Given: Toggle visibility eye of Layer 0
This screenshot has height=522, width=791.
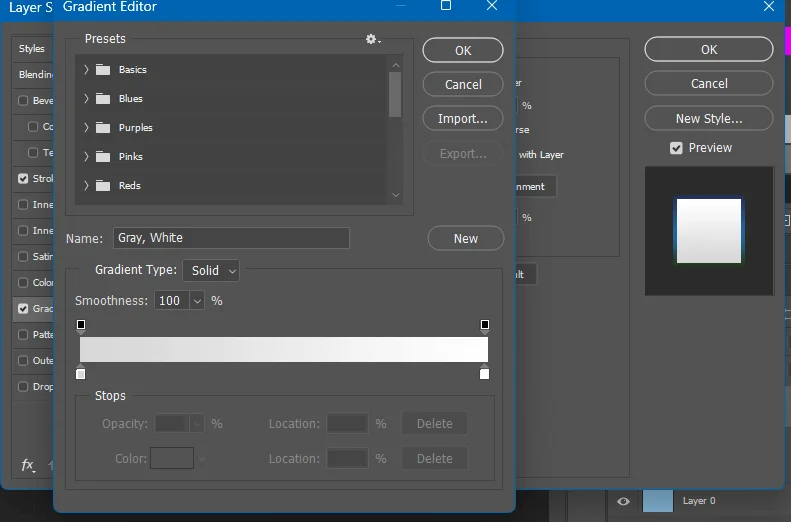Looking at the screenshot, I should tap(623, 501).
